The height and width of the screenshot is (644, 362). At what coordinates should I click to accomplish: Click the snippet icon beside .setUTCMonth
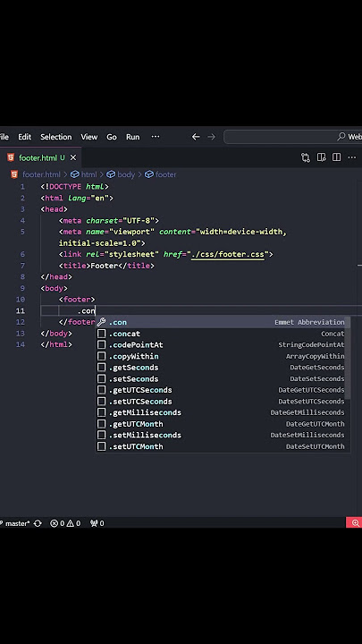click(x=101, y=447)
